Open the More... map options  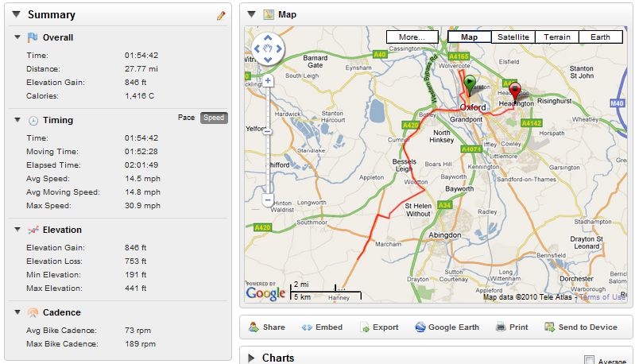tap(412, 37)
